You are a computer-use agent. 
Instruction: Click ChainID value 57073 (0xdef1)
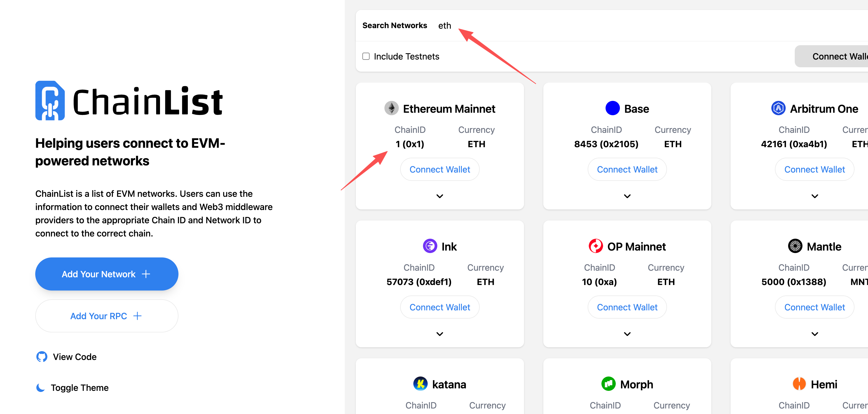[419, 282]
